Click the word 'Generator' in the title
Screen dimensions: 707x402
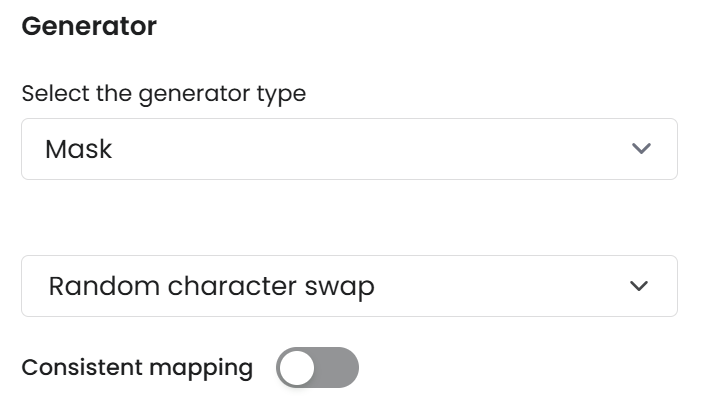89,26
